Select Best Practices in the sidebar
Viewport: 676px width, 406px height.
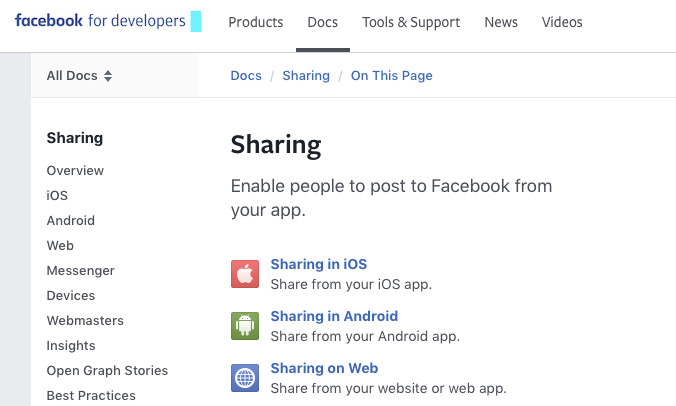pos(91,395)
